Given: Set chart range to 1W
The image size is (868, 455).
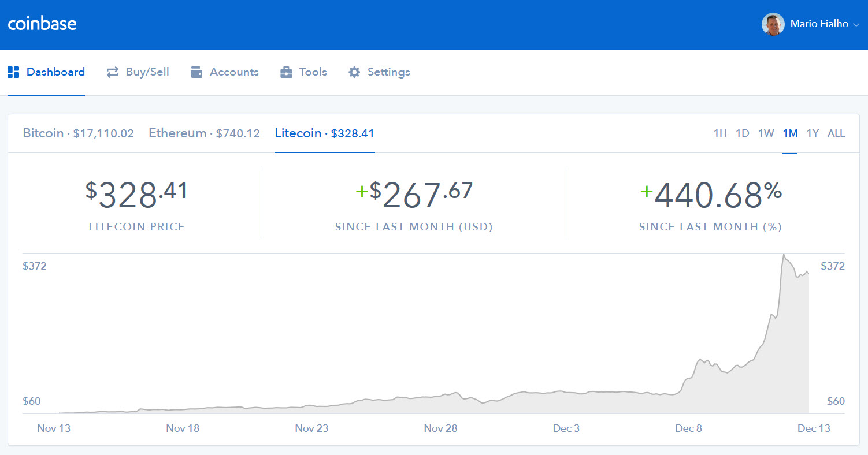Looking at the screenshot, I should [x=766, y=133].
